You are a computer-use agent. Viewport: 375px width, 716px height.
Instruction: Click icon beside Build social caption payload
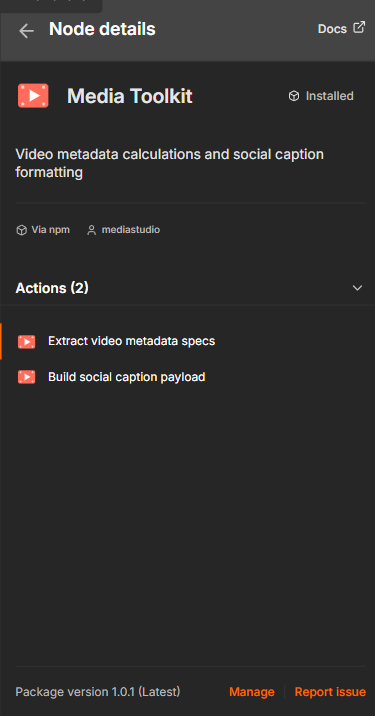pos(26,377)
